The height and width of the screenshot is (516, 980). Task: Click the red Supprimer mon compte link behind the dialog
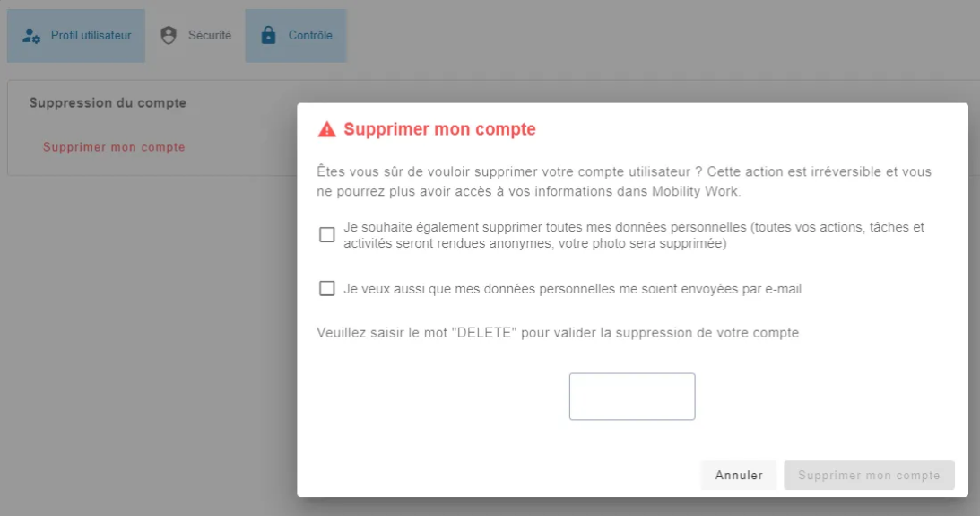click(114, 147)
